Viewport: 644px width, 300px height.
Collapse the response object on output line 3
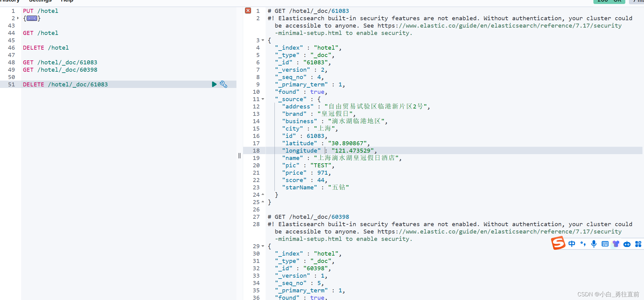(263, 40)
